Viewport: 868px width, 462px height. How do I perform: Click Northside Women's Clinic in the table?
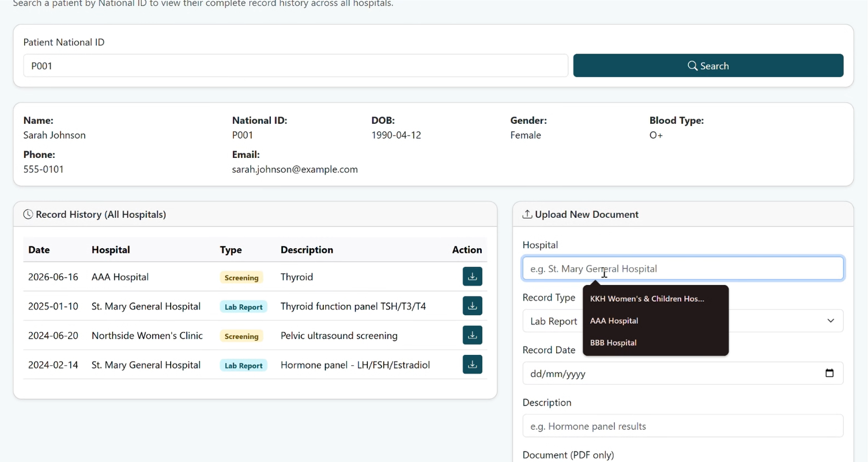coord(147,336)
